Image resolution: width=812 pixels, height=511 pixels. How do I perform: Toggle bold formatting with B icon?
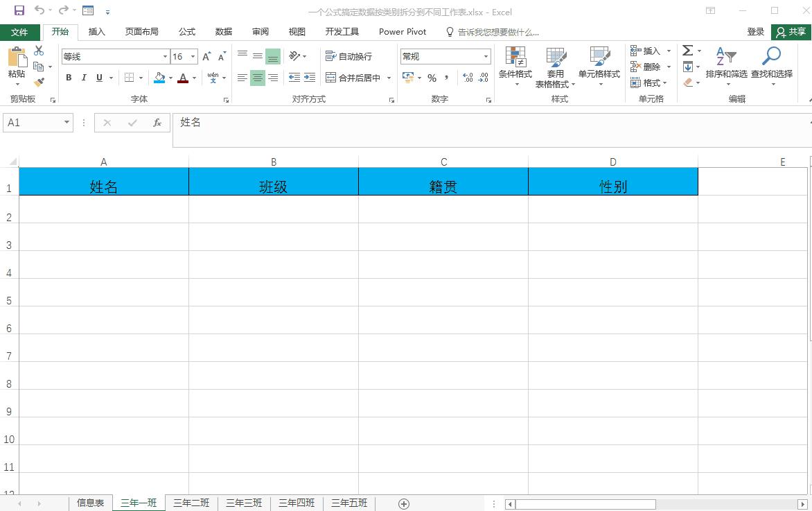tap(68, 78)
